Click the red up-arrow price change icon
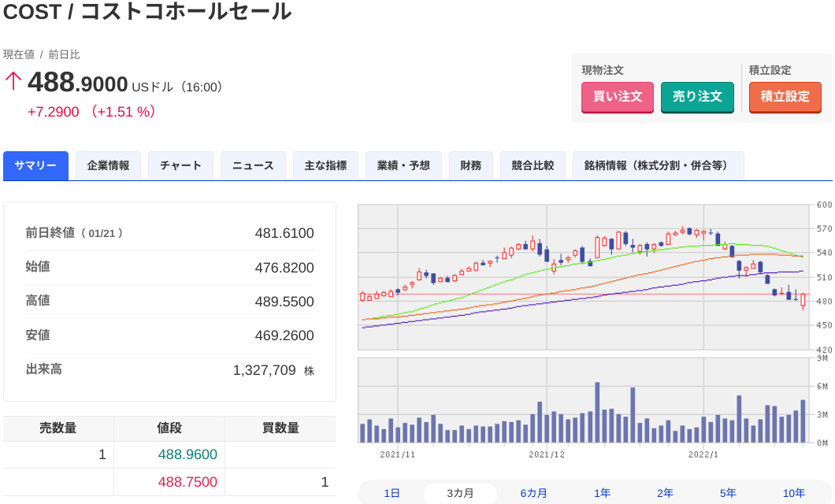 [13, 81]
